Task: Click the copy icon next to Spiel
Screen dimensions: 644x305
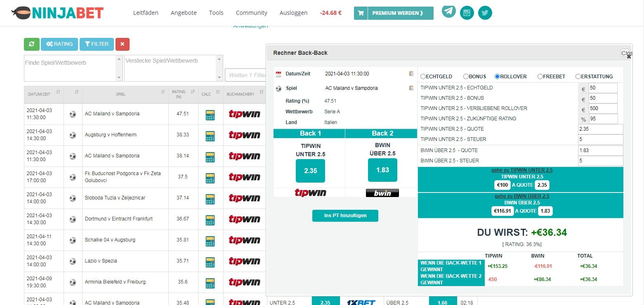Action: (x=411, y=88)
